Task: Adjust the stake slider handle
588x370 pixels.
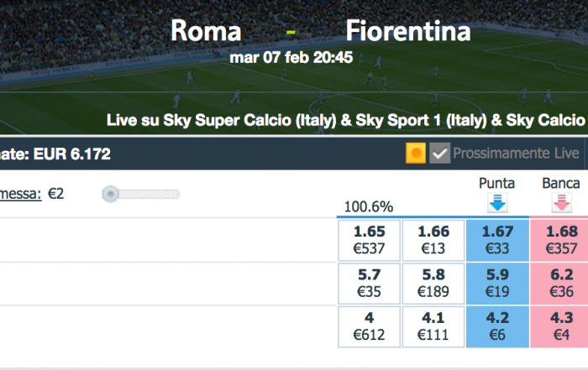Action: click(x=111, y=194)
